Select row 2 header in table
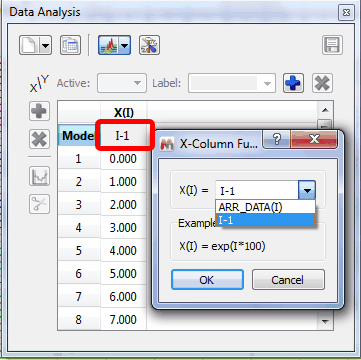The width and height of the screenshot is (361, 360). [x=79, y=182]
